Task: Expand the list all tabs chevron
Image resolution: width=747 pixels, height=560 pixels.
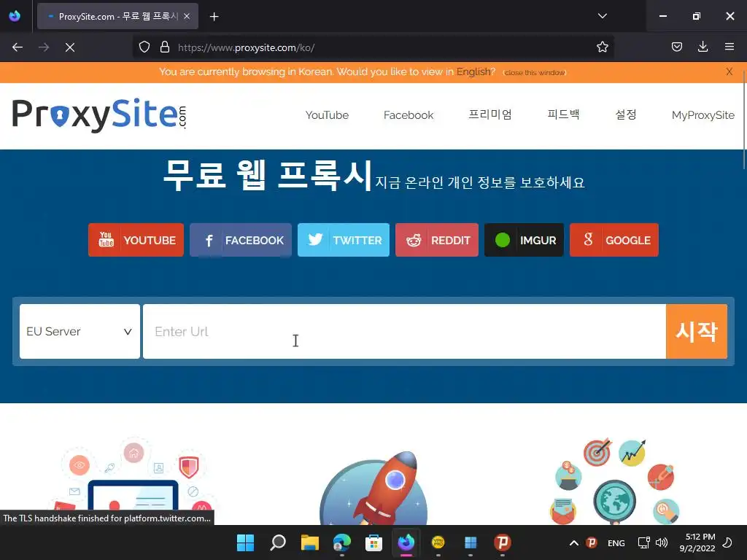Action: click(602, 16)
